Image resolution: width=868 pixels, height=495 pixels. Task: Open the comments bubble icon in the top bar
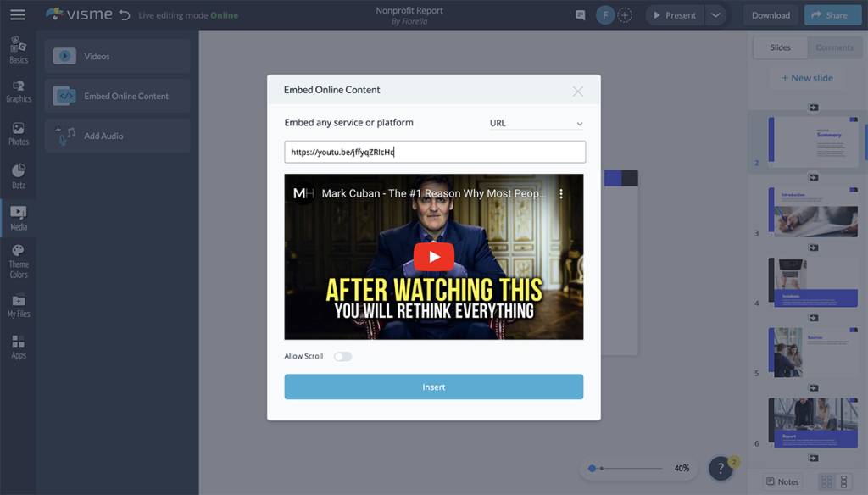(580, 14)
